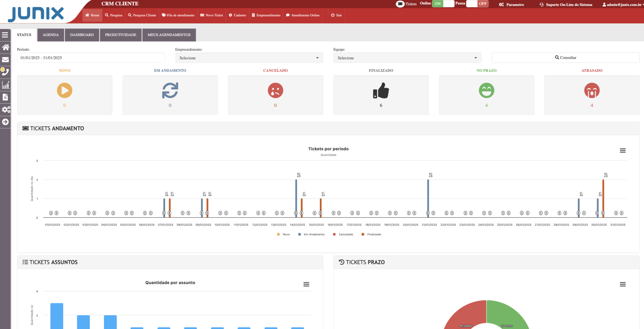Click the phone icon in sidebar
The width and height of the screenshot is (644, 329).
[x=5, y=72]
